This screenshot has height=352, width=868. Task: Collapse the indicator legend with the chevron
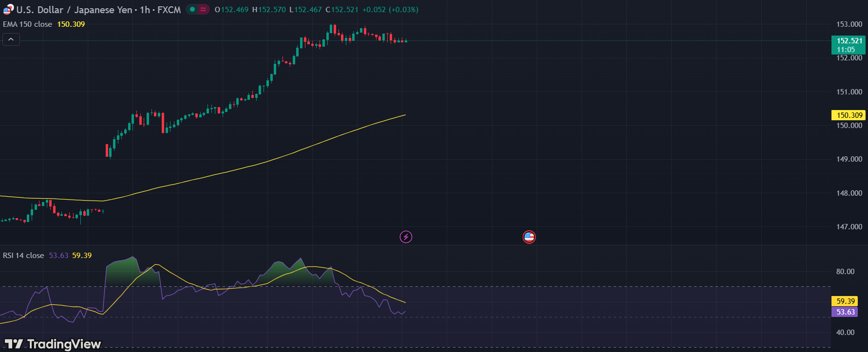(11, 39)
